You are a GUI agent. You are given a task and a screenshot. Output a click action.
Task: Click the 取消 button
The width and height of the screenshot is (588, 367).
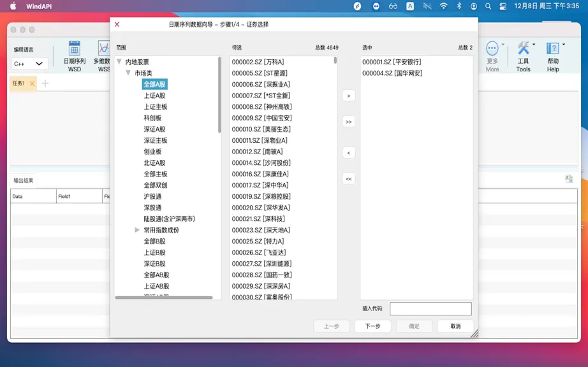455,326
